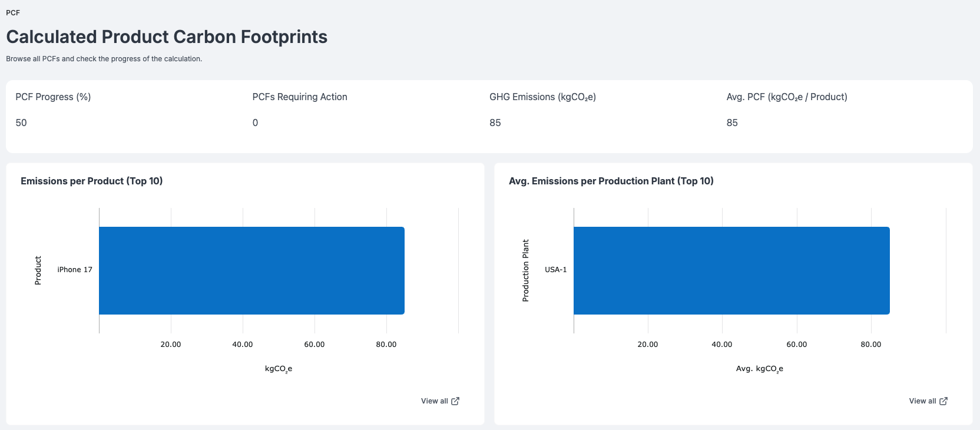Click PCFs Requiring Action metric
This screenshot has width=980, height=430.
click(300, 97)
